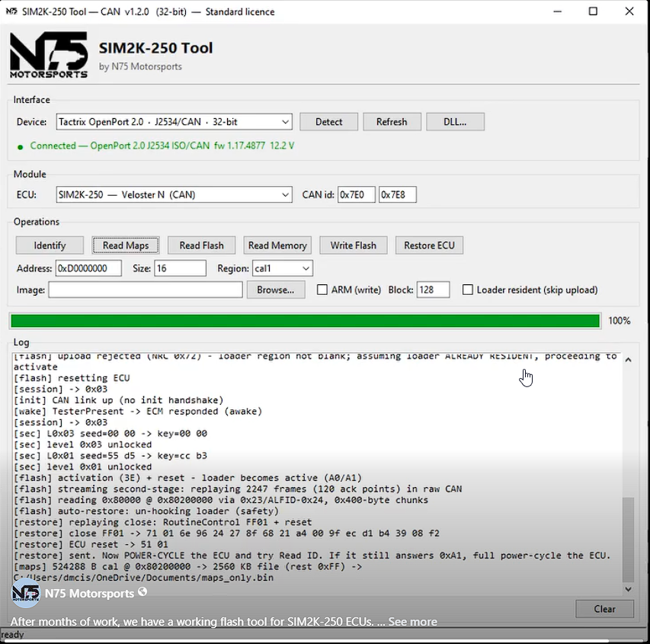Check Loader resident (skip upload)
Screen dimensions: 650x644
pos(467,290)
